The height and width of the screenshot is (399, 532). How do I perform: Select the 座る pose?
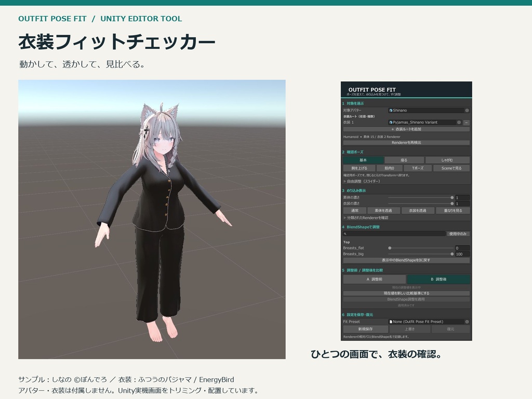(404, 160)
